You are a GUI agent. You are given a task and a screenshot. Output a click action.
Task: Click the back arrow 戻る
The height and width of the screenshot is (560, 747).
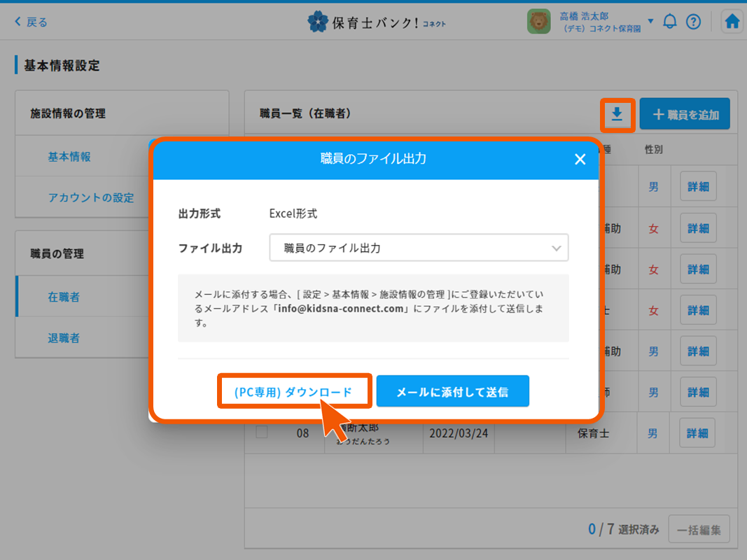pyautogui.click(x=31, y=22)
